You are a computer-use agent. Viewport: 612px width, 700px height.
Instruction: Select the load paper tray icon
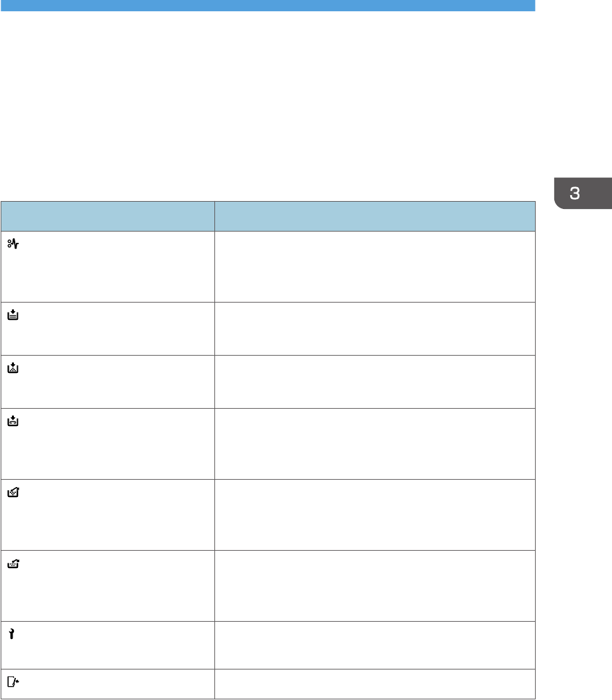click(13, 315)
